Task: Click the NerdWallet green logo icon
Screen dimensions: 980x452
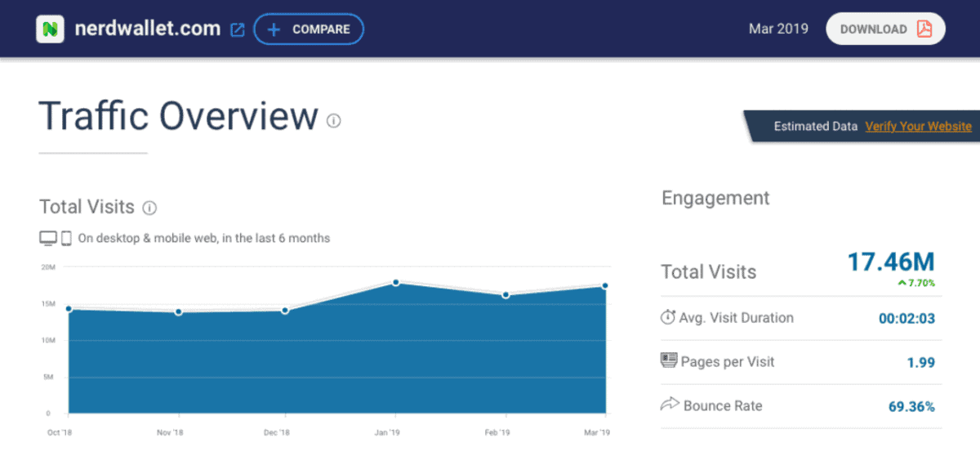Action: coord(51,29)
